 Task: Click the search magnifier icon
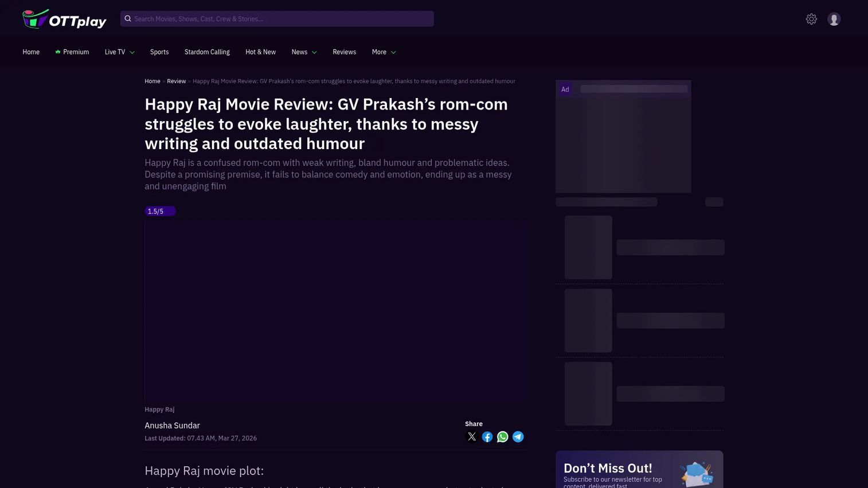pos(128,19)
